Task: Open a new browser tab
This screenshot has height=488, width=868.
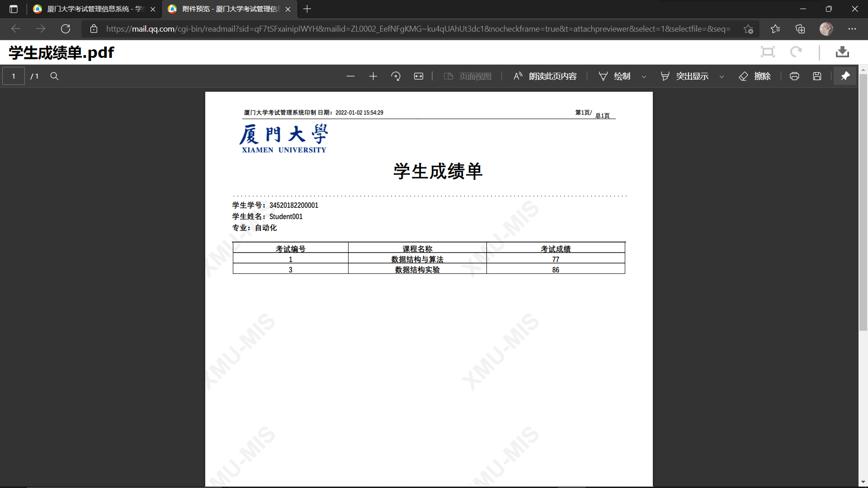Action: (x=307, y=9)
